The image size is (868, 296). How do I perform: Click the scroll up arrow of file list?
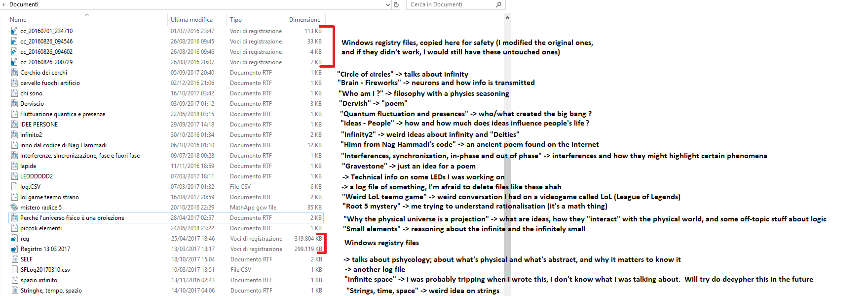click(507, 18)
